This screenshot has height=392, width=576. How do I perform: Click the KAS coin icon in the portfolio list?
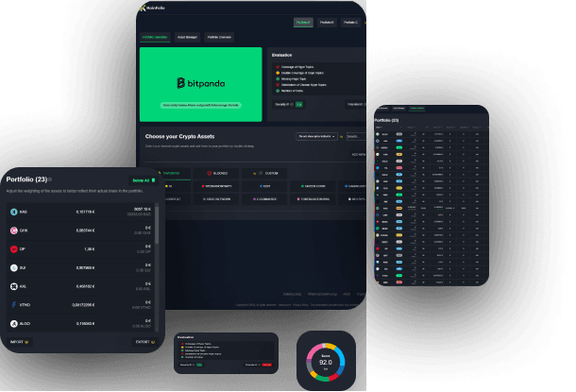tap(14, 212)
